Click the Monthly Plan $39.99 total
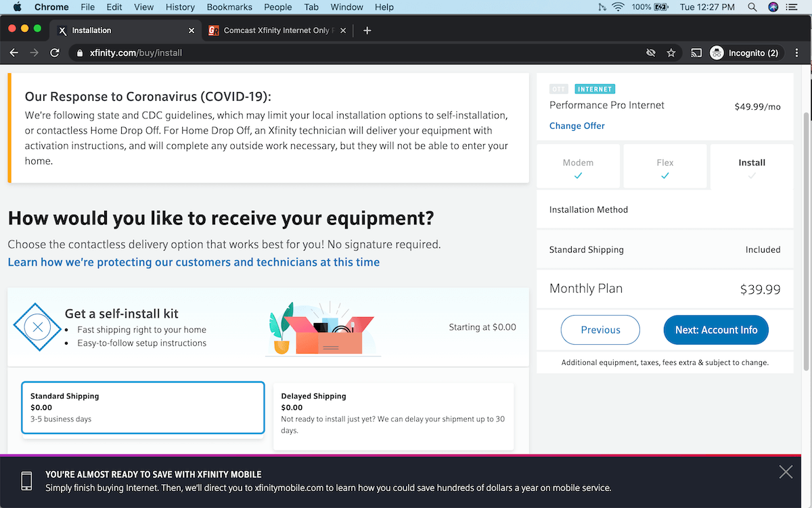812x508 pixels. 665,289
